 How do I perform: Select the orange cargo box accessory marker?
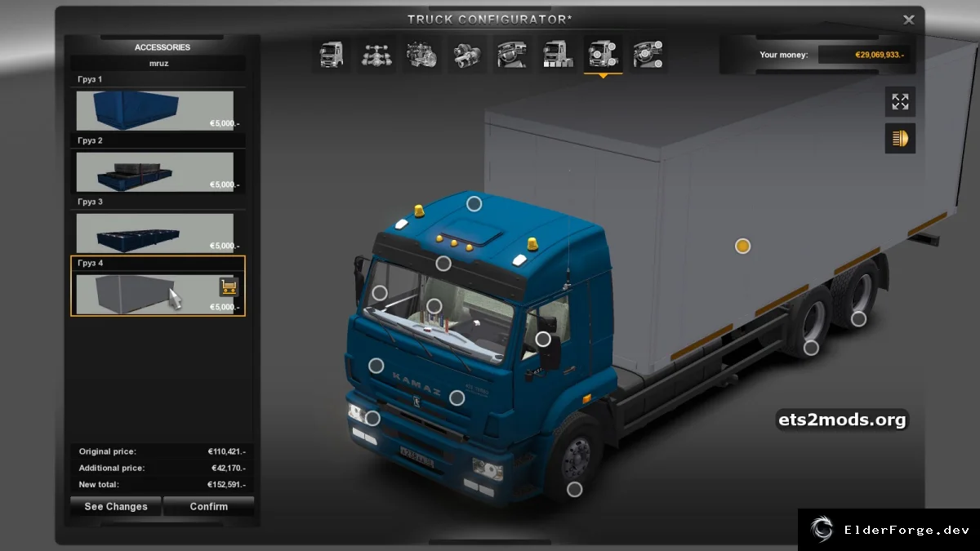[742, 246]
